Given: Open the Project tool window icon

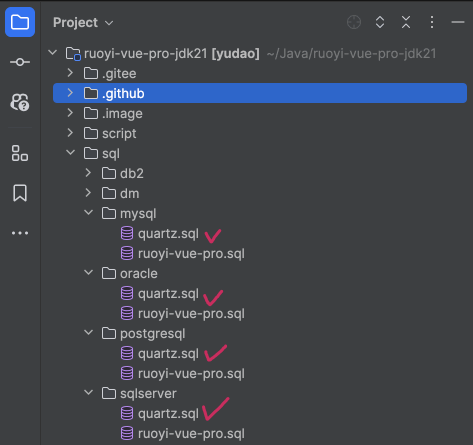Looking at the screenshot, I should (x=20, y=22).
